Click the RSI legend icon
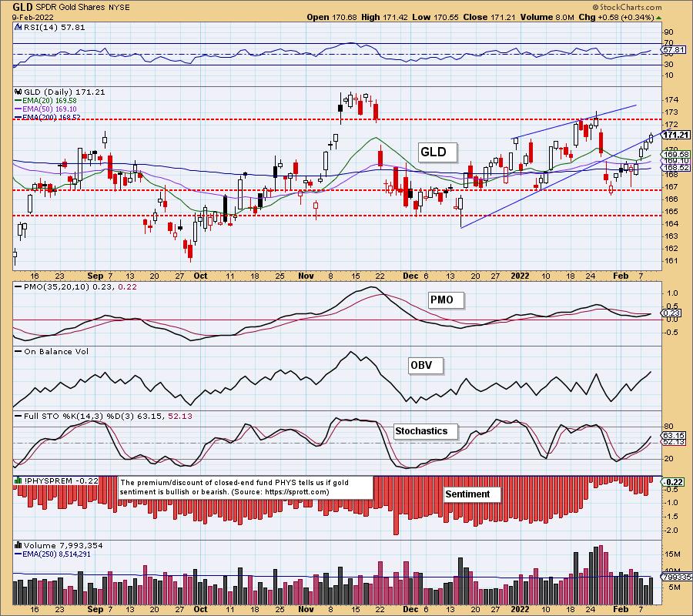Screen dimensions: 693x616 tap(18, 27)
